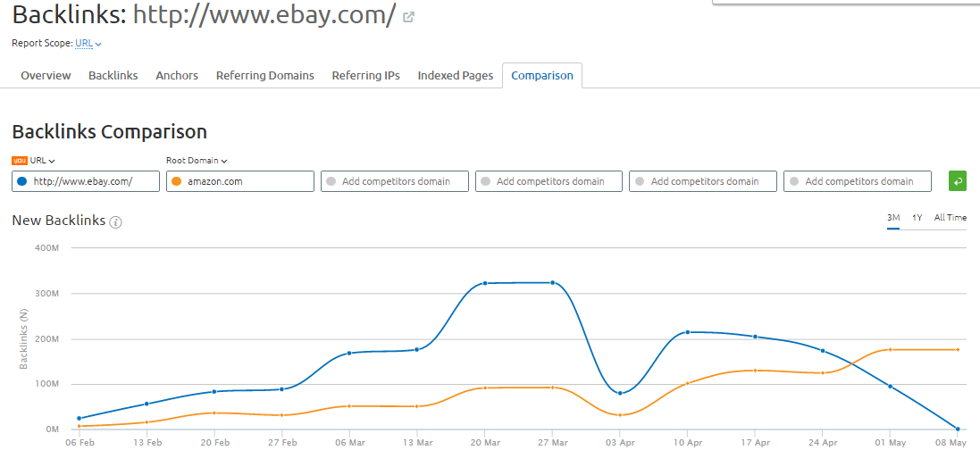Expand the URL type dropdown above ebay field
This screenshot has height=467, width=980.
[43, 161]
